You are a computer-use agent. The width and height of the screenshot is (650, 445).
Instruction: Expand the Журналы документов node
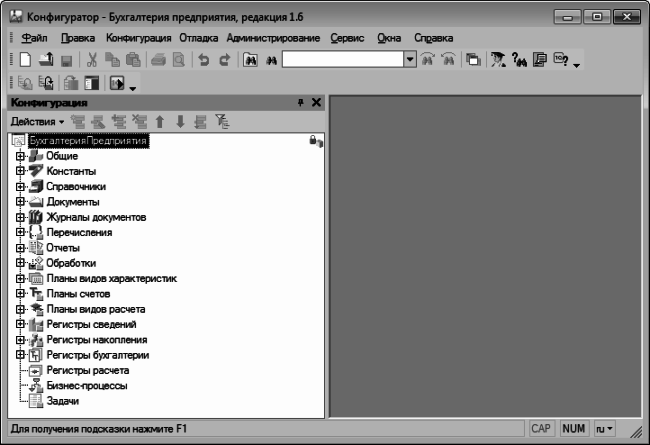20,217
